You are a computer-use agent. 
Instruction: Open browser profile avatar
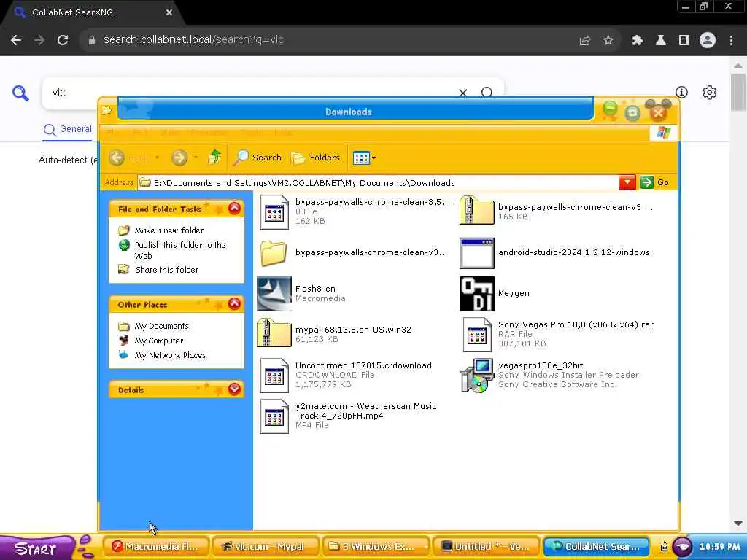(x=708, y=41)
